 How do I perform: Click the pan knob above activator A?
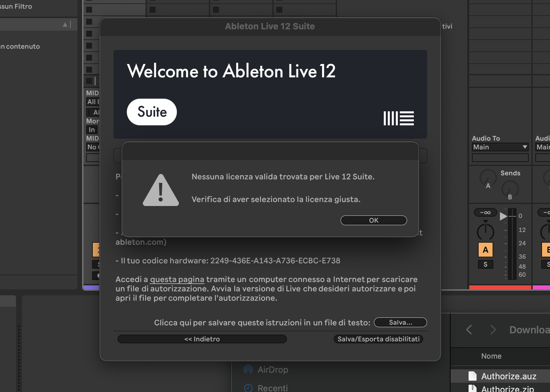486,231
